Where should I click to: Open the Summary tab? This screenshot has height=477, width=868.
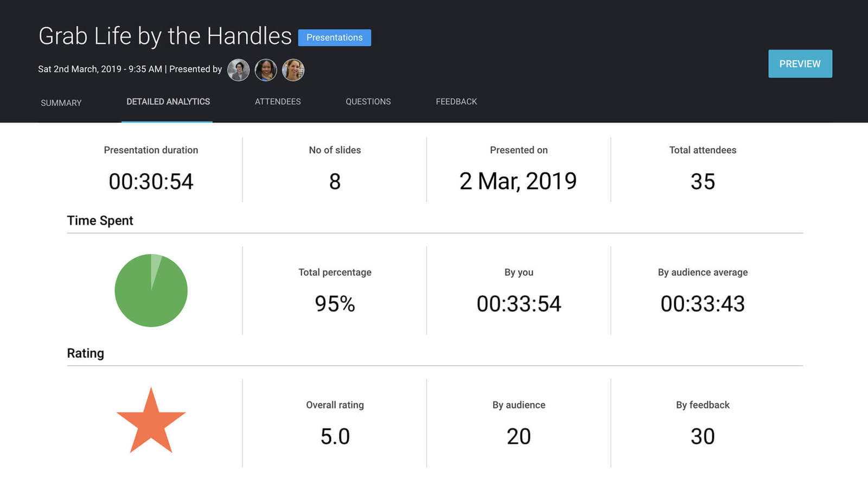pyautogui.click(x=61, y=103)
